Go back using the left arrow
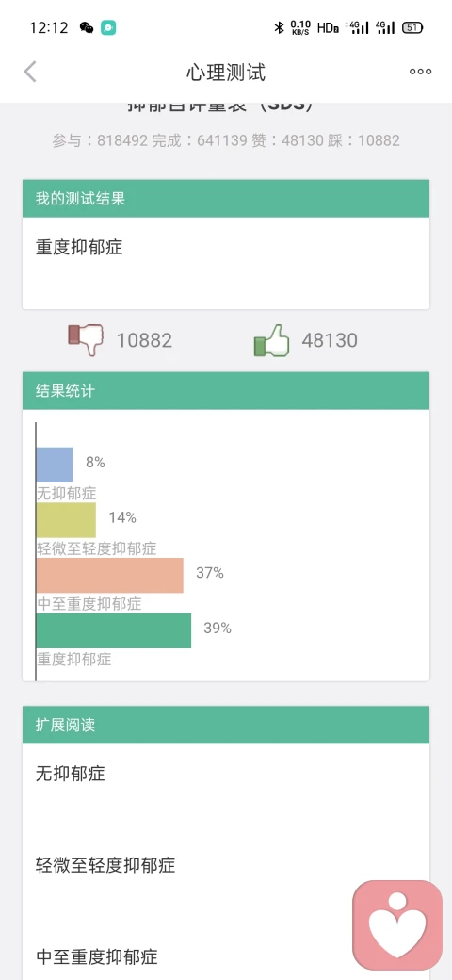 click(30, 72)
